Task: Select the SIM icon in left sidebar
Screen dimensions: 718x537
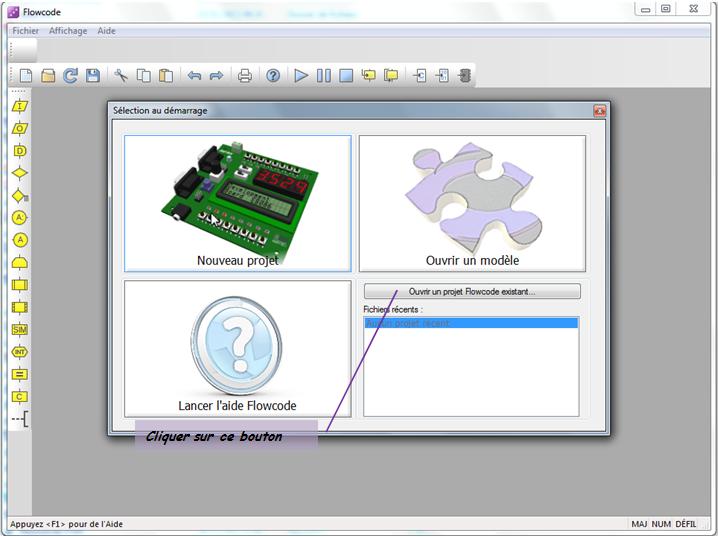Action: click(x=20, y=329)
